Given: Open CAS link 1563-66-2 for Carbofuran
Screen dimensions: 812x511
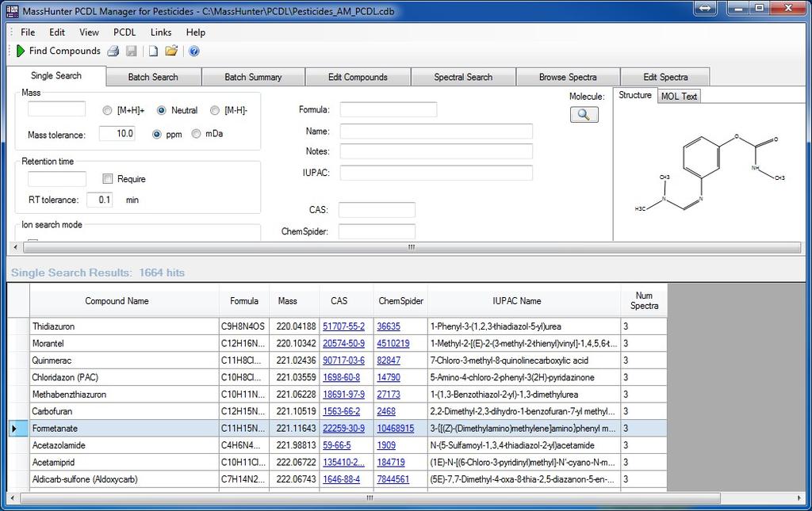Looking at the screenshot, I should click(341, 412).
